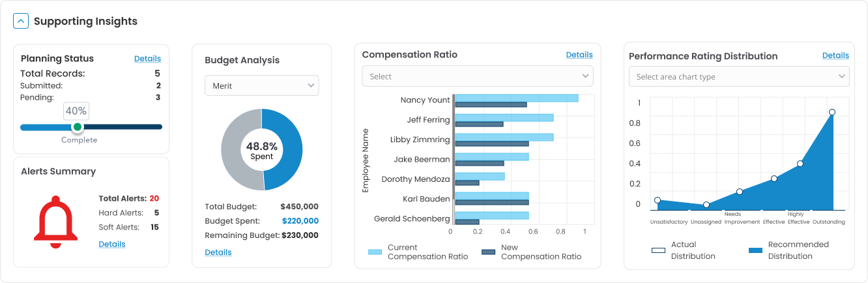
Task: Click the Soft Alerts value 15
Action: click(154, 227)
